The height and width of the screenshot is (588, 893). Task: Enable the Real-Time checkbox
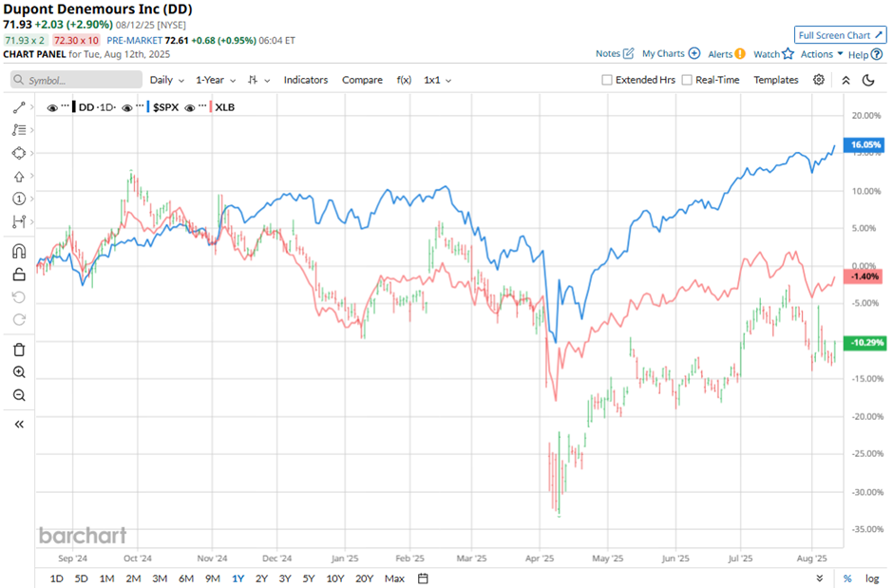(687, 80)
